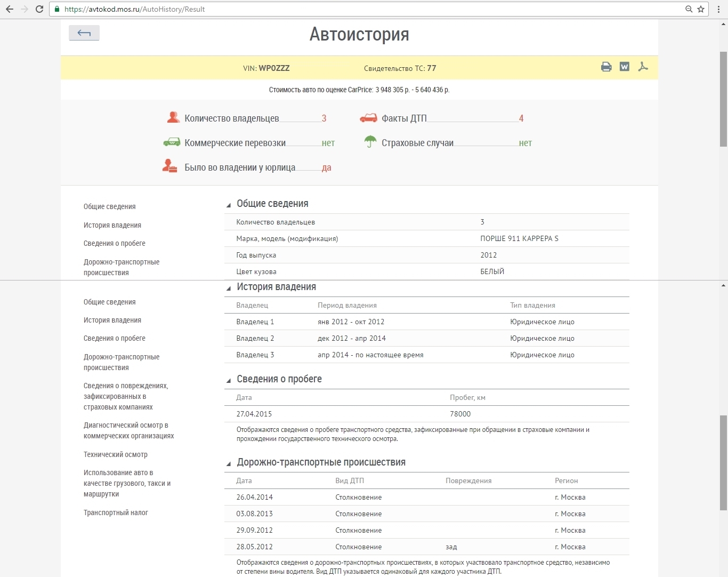Click the green taxi icon beside Коммерческие перевозки
Image resolution: width=728 pixels, height=577 pixels.
click(x=172, y=142)
